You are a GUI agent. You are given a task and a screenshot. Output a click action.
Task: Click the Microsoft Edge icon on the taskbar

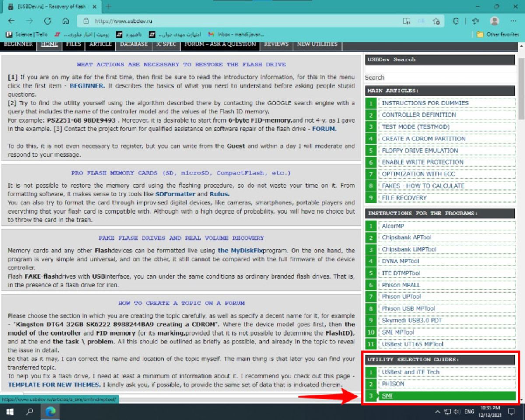tap(49, 411)
